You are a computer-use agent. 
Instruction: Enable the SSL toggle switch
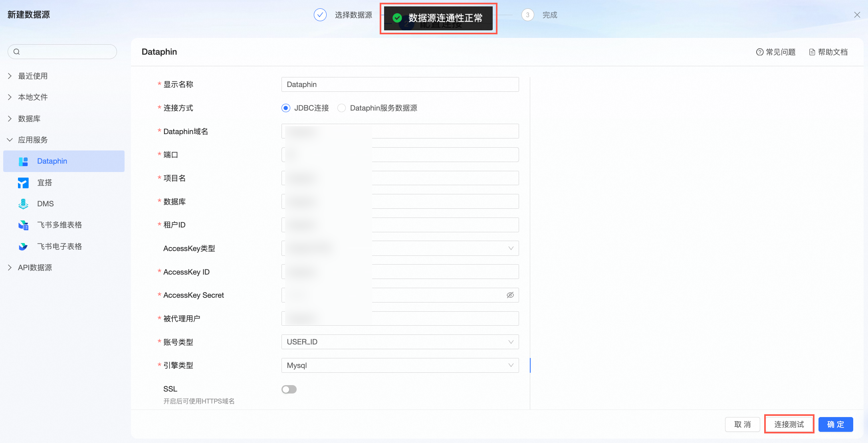289,389
